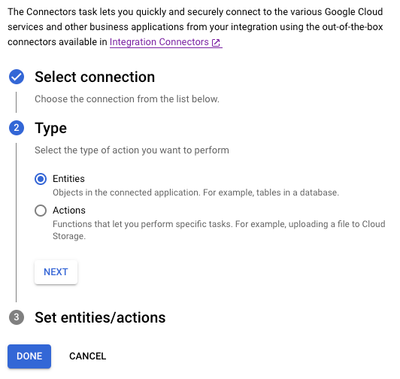Image resolution: width=400 pixels, height=379 pixels.
Task: Click the 'Objects in the connected application' description
Action: click(x=196, y=193)
